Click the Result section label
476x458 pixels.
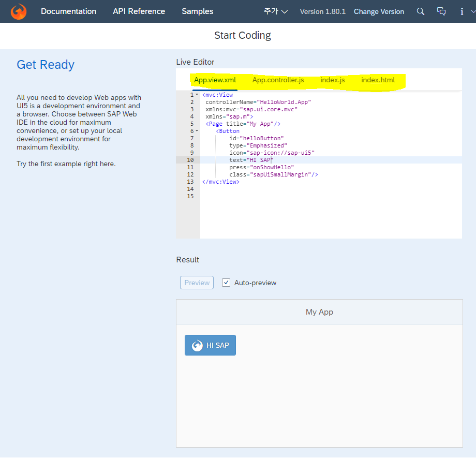188,260
